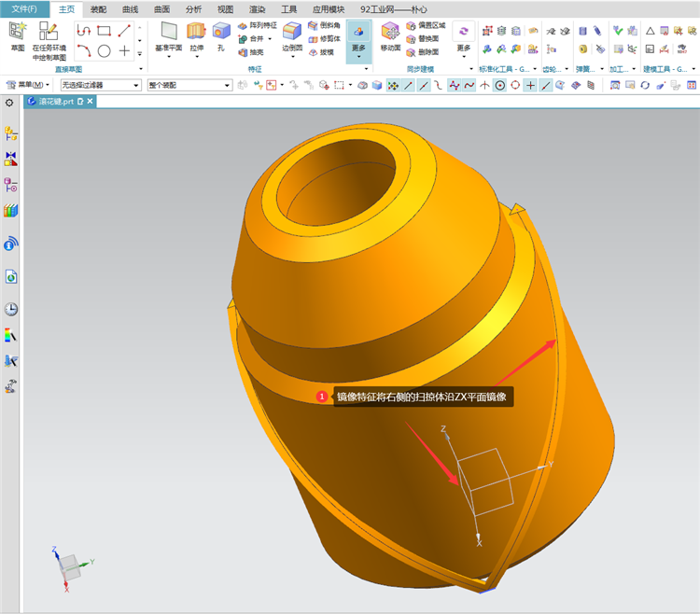Select the Rectangle sketch tool
700x614 pixels.
tap(104, 31)
